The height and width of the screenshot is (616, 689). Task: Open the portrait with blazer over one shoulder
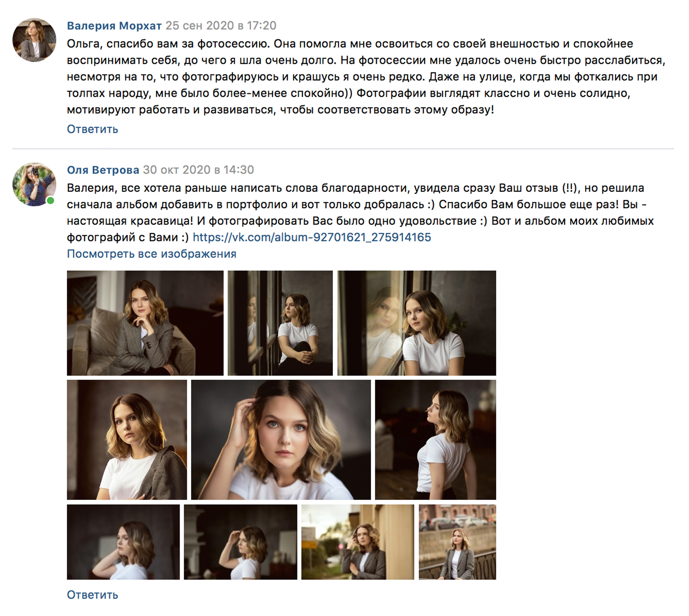pyautogui.click(x=127, y=440)
